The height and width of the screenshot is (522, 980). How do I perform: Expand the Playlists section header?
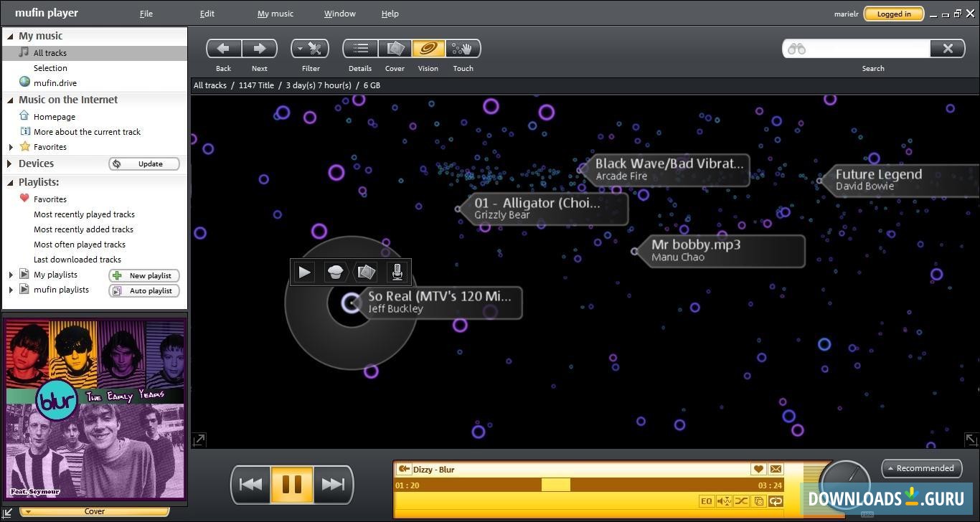pos(10,182)
